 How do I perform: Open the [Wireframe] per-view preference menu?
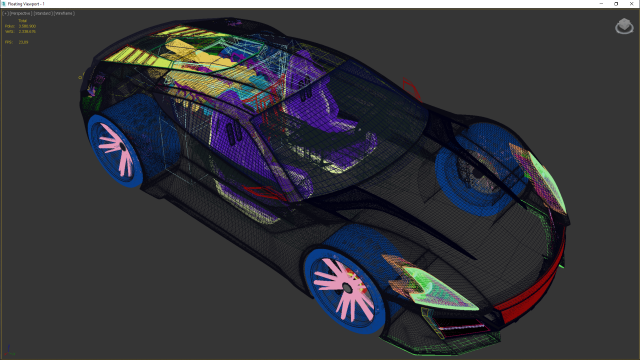click(x=64, y=13)
